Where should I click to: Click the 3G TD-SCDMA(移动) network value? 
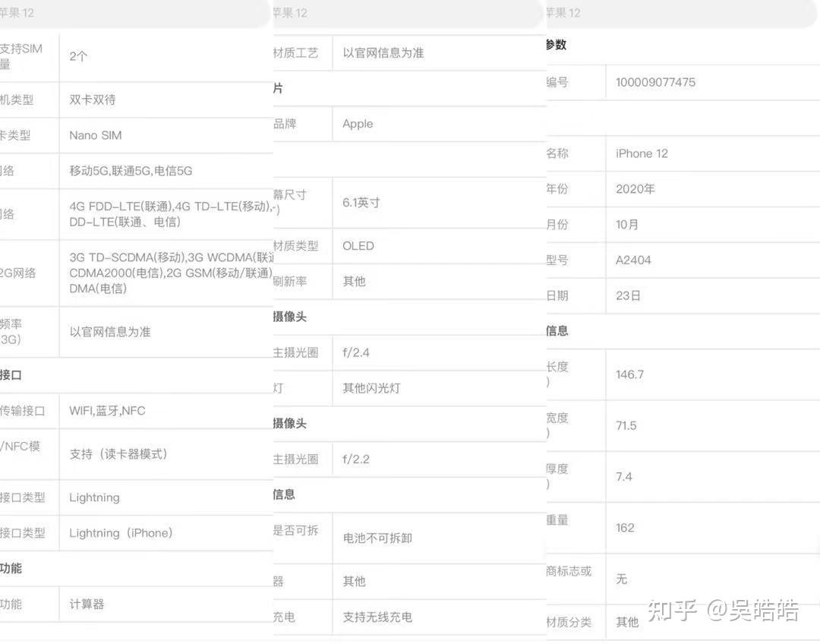click(x=171, y=273)
